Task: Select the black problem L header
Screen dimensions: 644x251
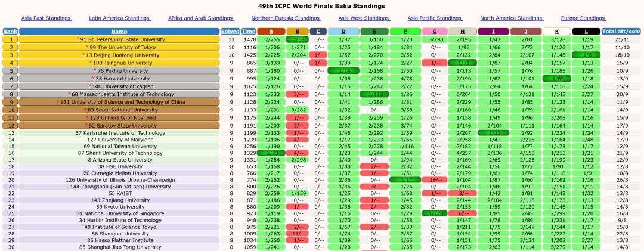Action: pyautogui.click(x=586, y=32)
